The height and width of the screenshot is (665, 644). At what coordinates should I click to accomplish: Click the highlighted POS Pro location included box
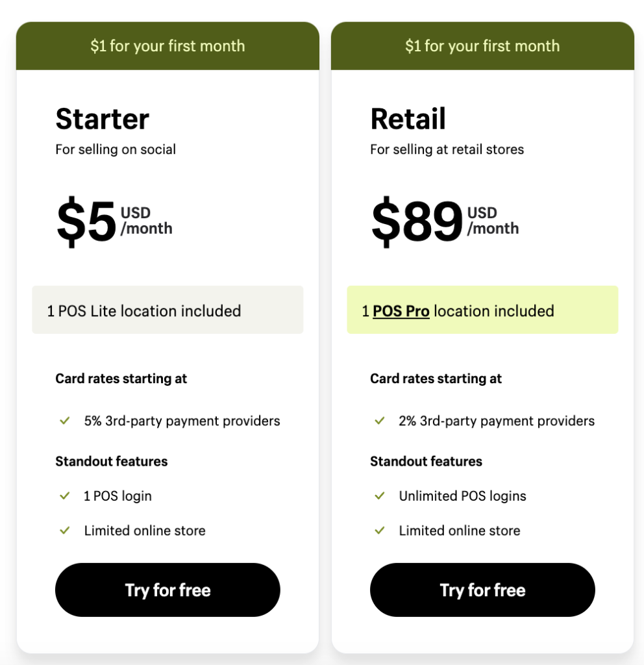coord(482,310)
